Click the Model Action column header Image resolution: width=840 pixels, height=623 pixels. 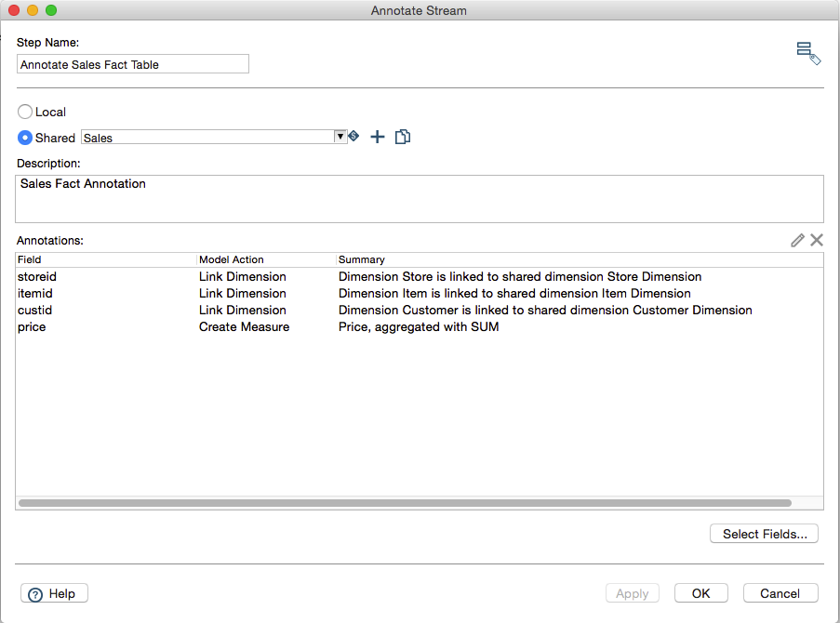tap(266, 259)
